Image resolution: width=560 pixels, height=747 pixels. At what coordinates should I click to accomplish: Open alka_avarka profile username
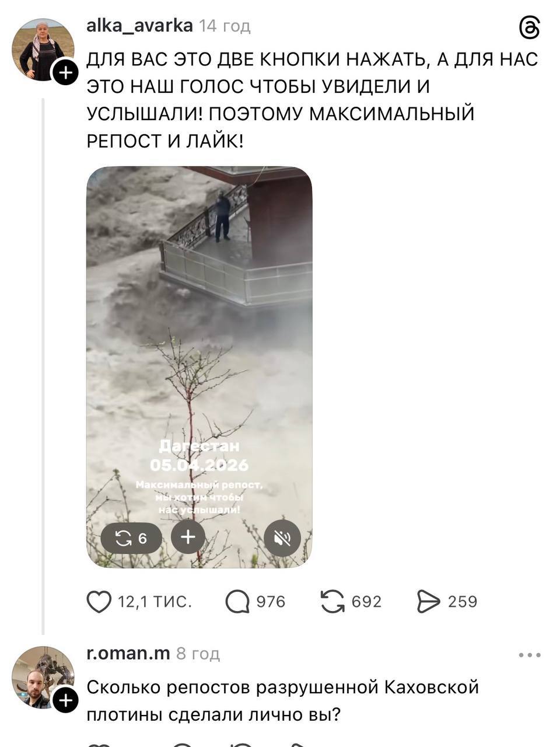(x=139, y=25)
